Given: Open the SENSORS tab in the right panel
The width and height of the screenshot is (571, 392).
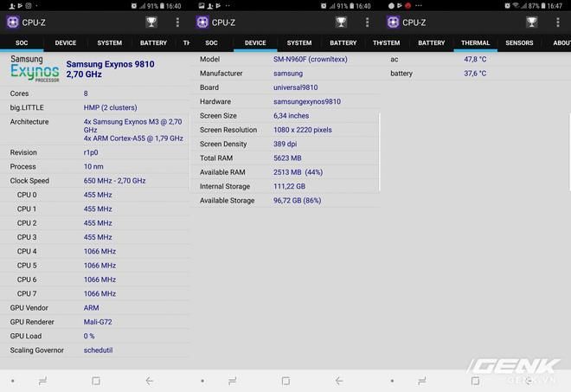Looking at the screenshot, I should click(x=519, y=42).
